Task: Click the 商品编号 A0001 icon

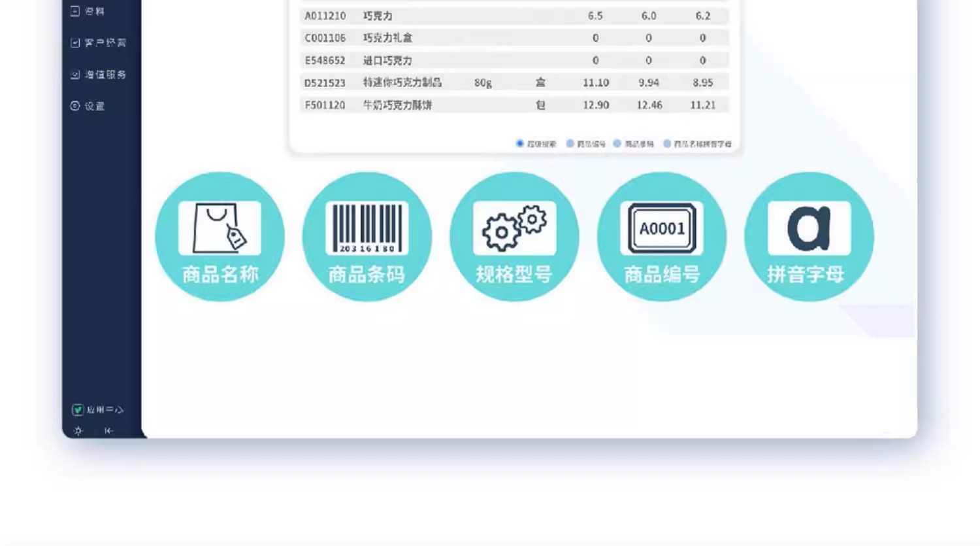Action: click(662, 228)
